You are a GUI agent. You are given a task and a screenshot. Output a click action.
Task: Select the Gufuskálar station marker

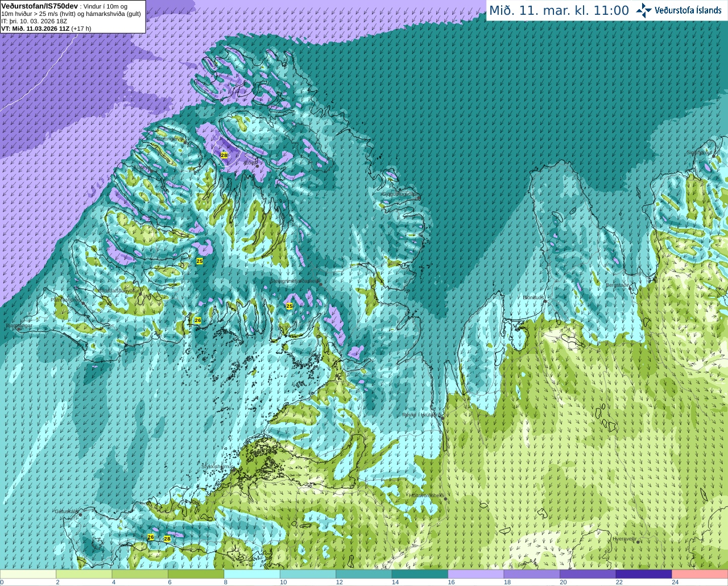click(x=81, y=514)
